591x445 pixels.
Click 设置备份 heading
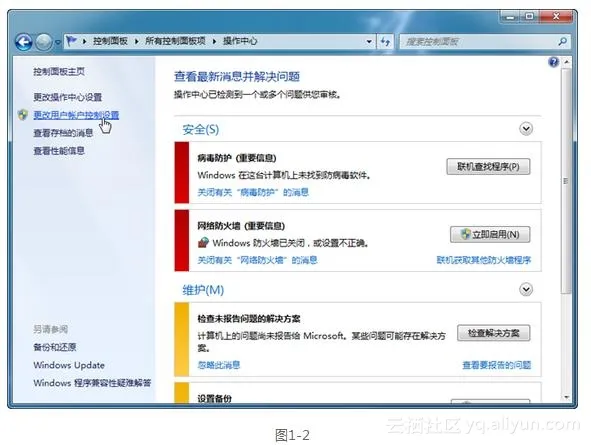pyautogui.click(x=214, y=399)
